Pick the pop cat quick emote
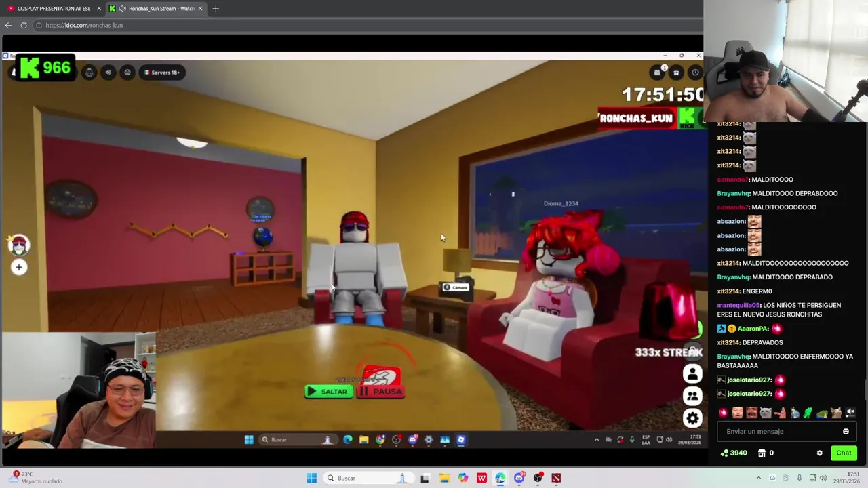Image resolution: width=868 pixels, height=488 pixels. (x=836, y=412)
